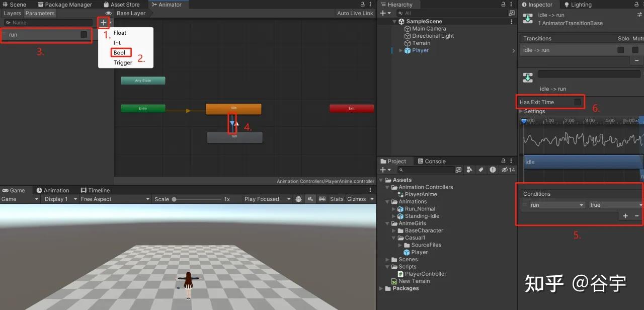Select Bool from the parameter type menu
Screen dimensions: 644x310
(x=121, y=52)
